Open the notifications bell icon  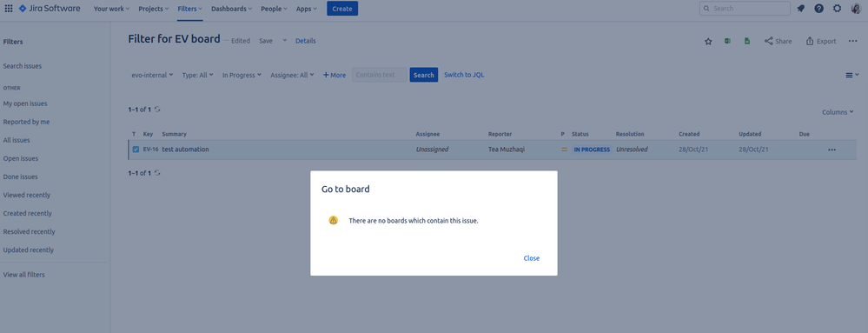pyautogui.click(x=800, y=9)
